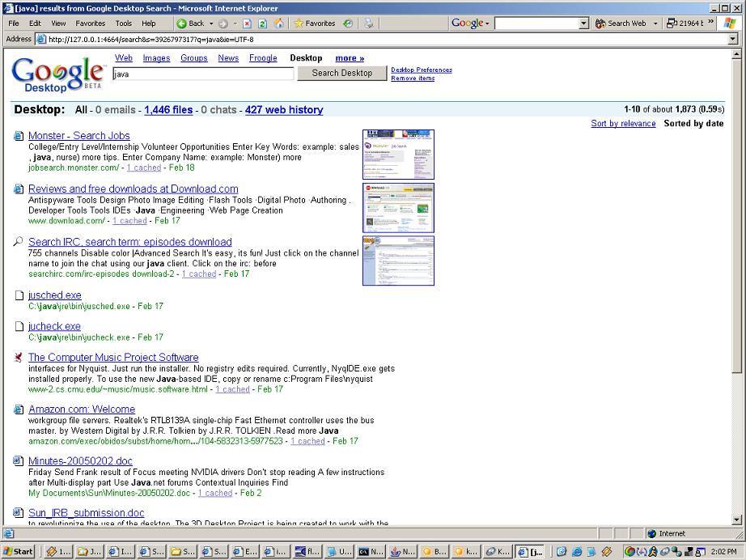Viewport: 746px width, 560px height.
Task: Open the Java taskbar button
Action: click(x=401, y=551)
